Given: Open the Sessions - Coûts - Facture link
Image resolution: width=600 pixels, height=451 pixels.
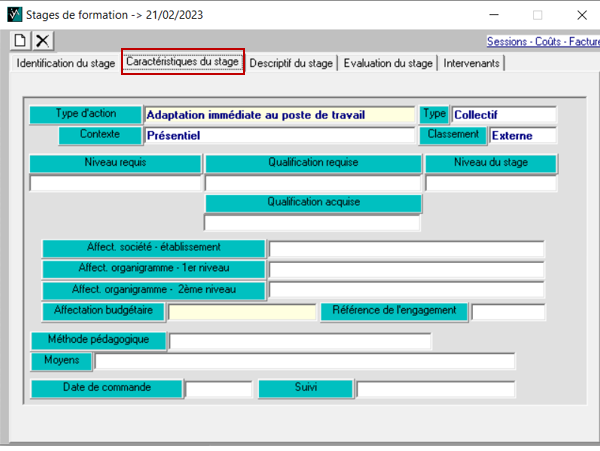Looking at the screenshot, I should (x=542, y=42).
